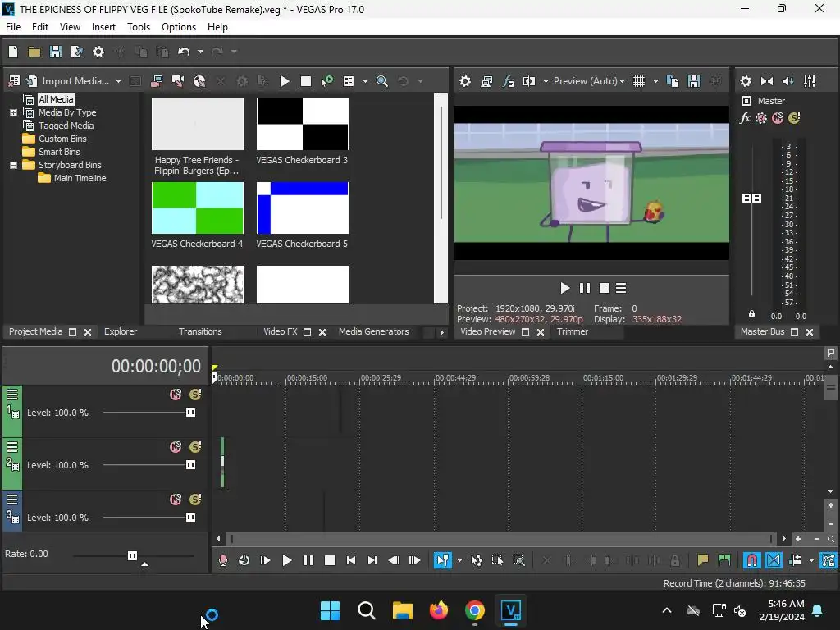840x630 pixels.
Task: Click the magnifier search icon in Project Media
Action: coord(382,81)
